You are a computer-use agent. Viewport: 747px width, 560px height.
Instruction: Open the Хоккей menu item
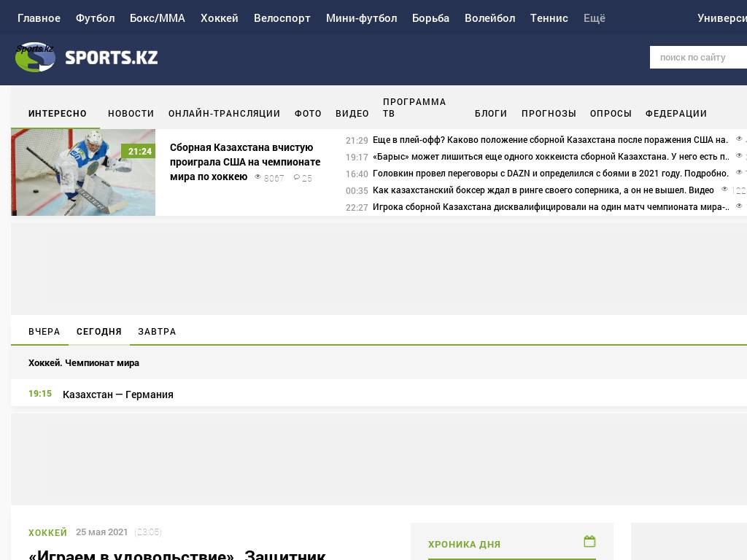coord(219,18)
